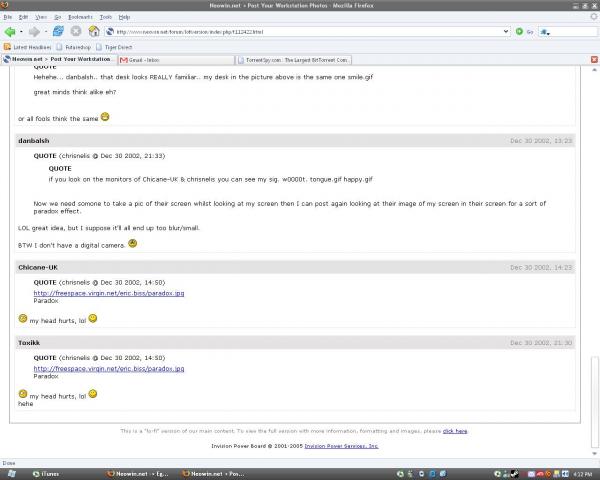
Task: Click the address bar URL field
Action: (x=308, y=32)
